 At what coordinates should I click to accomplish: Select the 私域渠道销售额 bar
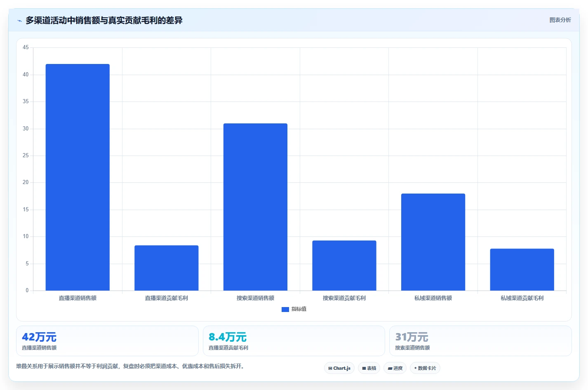click(433, 242)
